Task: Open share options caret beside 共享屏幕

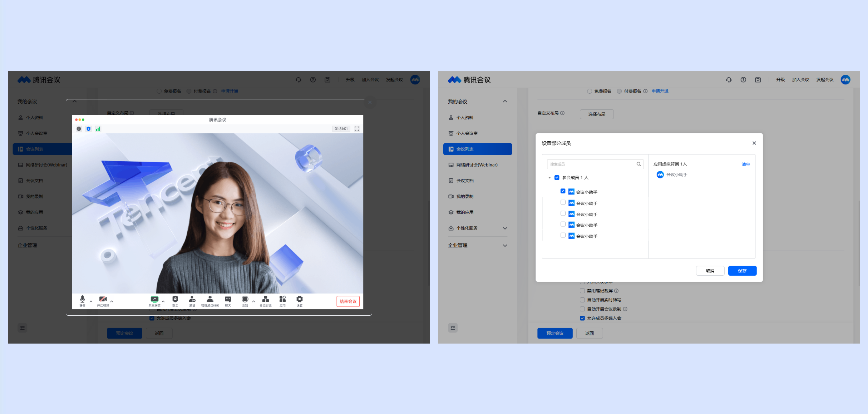Action: 163,301
